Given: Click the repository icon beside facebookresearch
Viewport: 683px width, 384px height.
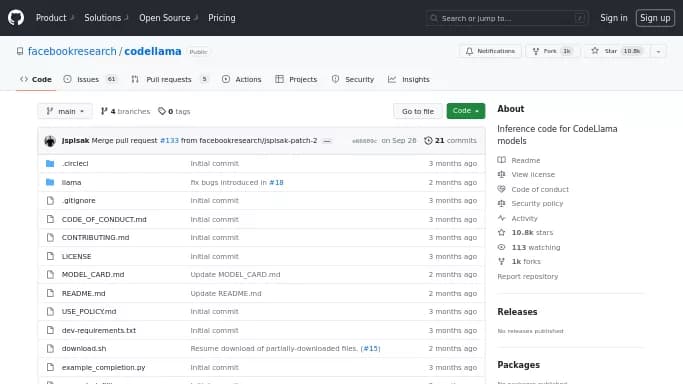Looking at the screenshot, I should pos(20,51).
